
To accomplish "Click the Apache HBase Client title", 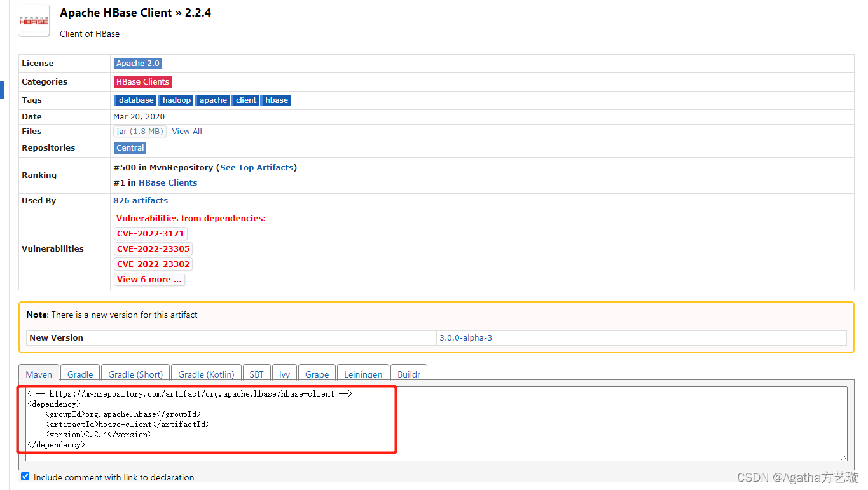I will click(x=116, y=13).
